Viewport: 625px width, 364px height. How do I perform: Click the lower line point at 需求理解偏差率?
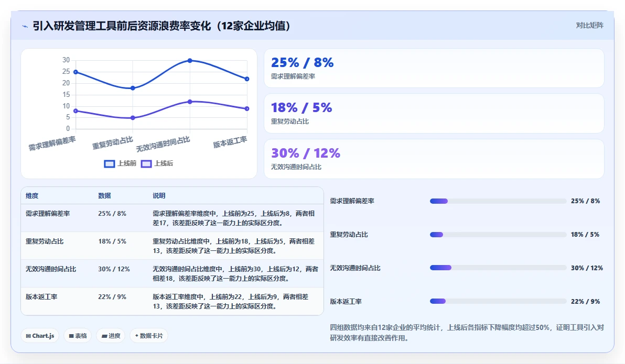76,111
